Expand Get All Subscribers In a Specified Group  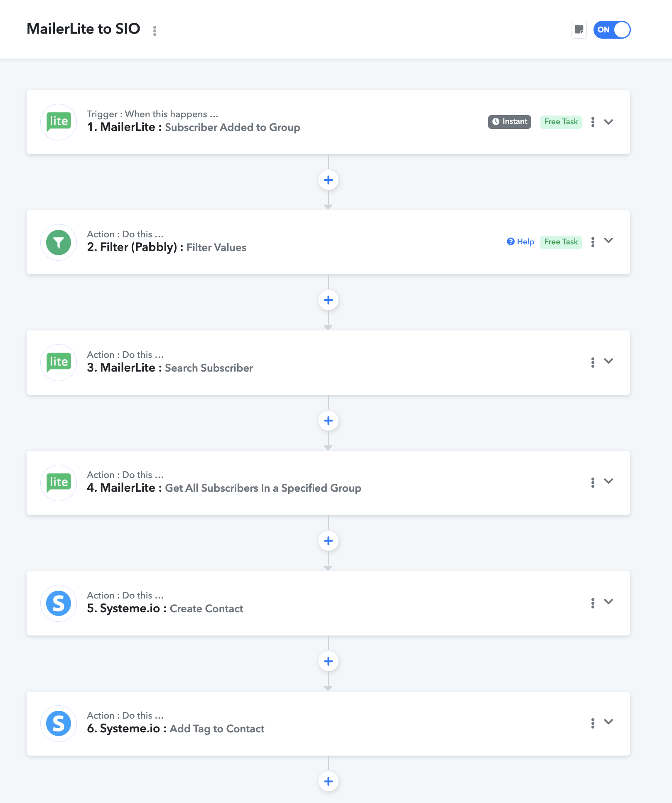tap(608, 481)
